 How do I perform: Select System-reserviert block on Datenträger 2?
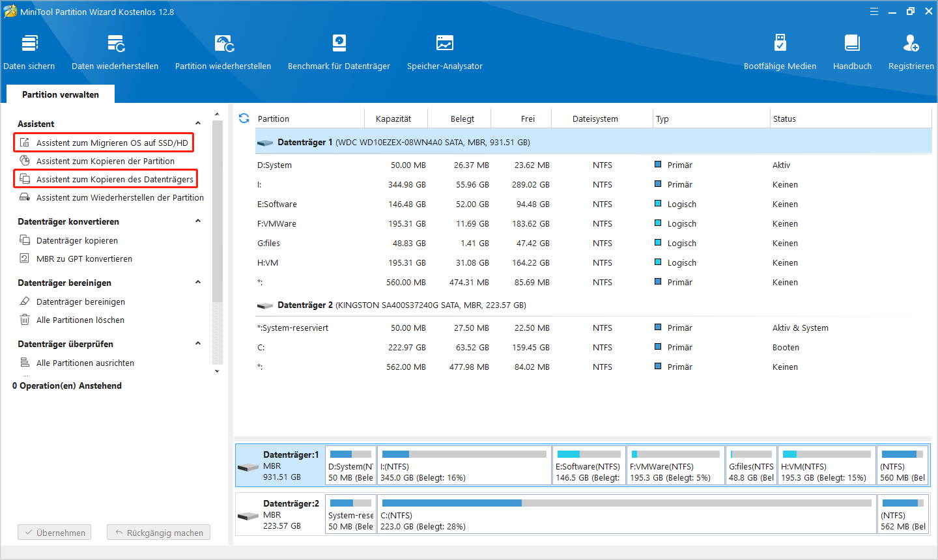point(350,514)
